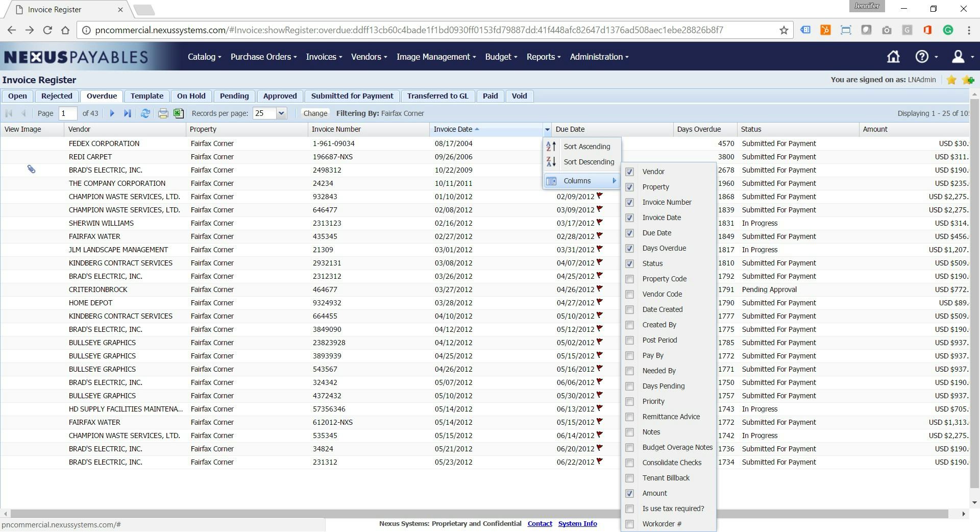Screen dimensions: 980x532
Task: Export register using the Excel icon
Action: [x=179, y=113]
